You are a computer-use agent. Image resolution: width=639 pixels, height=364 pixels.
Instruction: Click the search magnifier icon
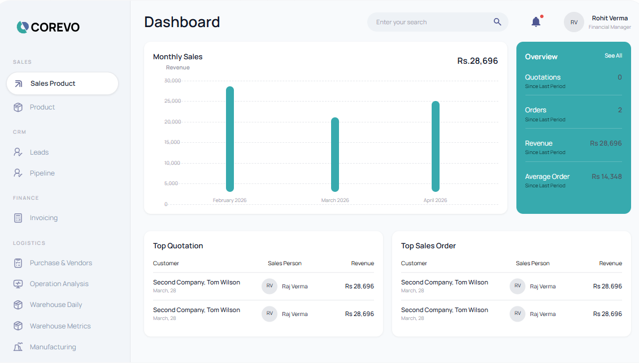497,22
